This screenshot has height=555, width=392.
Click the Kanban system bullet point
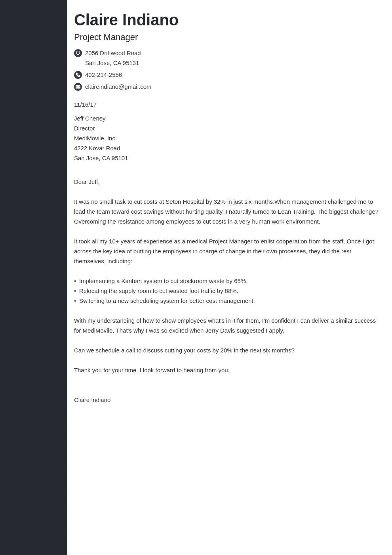pyautogui.click(x=163, y=281)
